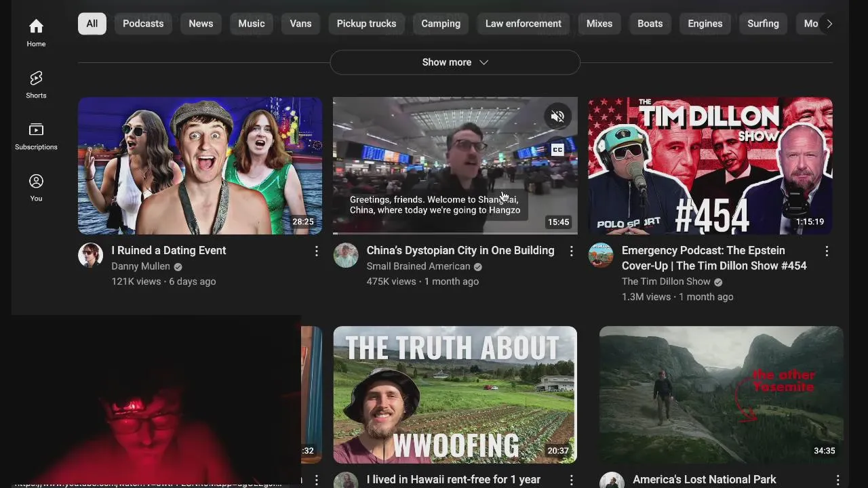The height and width of the screenshot is (488, 868).
Task: Select the News filter chip
Action: pyautogui.click(x=201, y=24)
